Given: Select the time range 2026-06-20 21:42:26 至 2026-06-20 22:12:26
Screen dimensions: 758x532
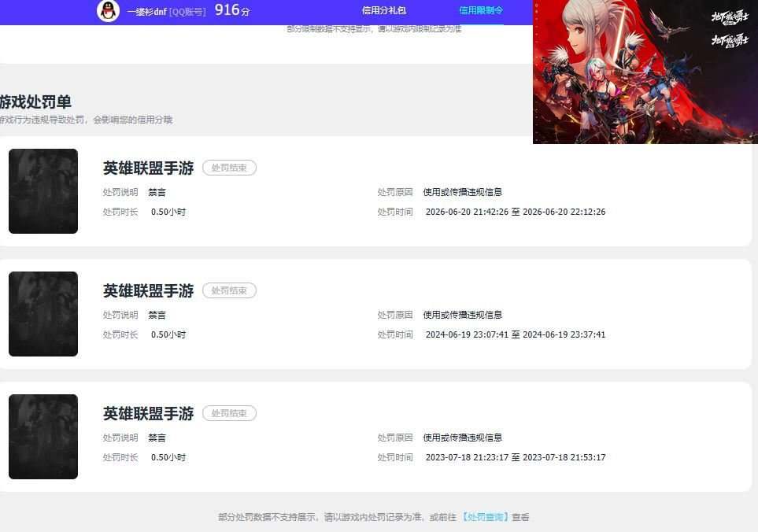Looking at the screenshot, I should pyautogui.click(x=516, y=212).
